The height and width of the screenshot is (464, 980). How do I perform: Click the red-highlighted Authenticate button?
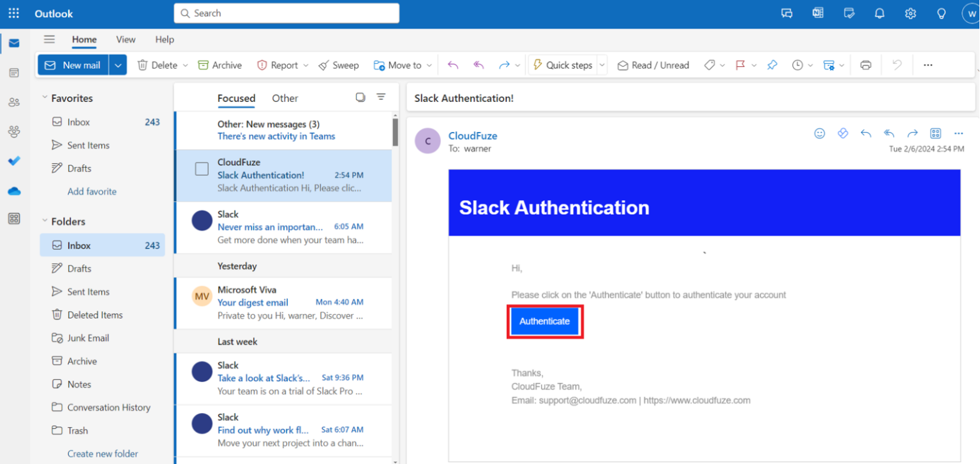544,321
